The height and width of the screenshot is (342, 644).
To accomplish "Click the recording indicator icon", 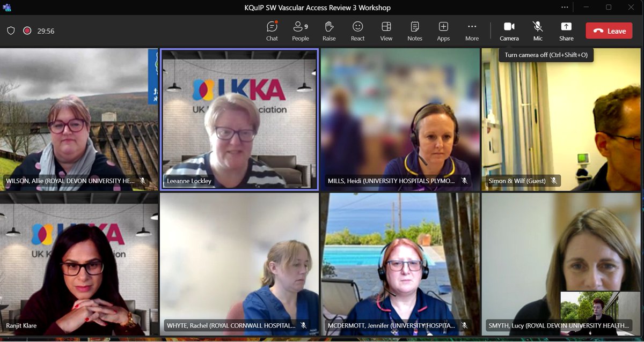I will (x=27, y=31).
